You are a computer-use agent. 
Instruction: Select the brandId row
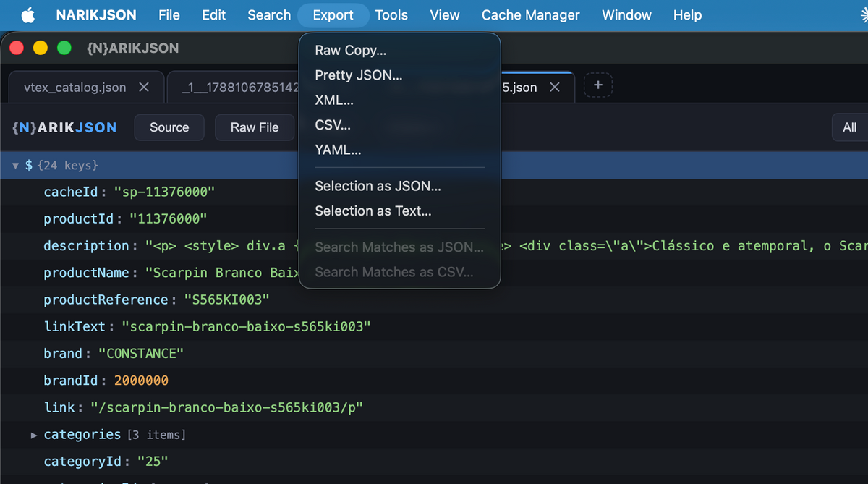434,381
